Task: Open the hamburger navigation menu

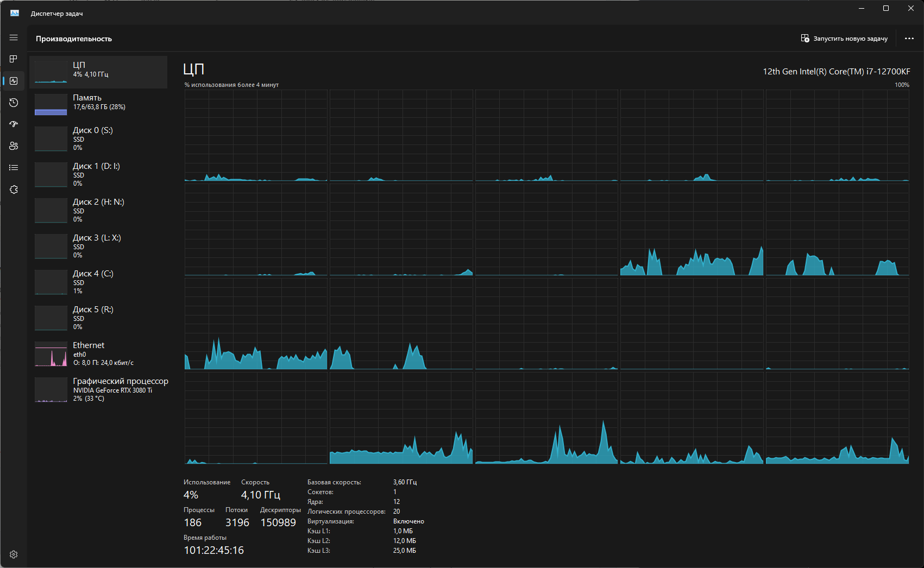Action: click(x=14, y=37)
